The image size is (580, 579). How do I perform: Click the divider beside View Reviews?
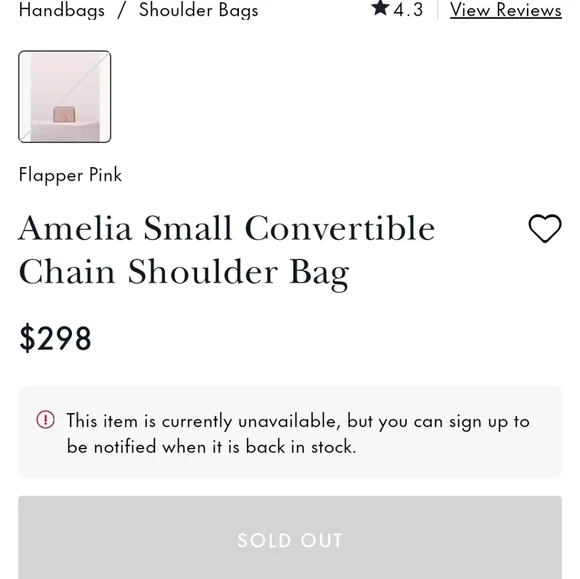coord(438,10)
